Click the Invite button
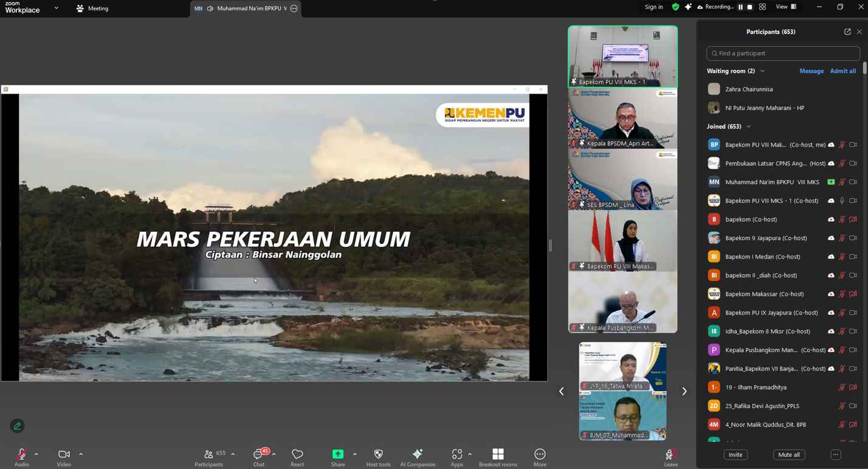 pyautogui.click(x=735, y=455)
